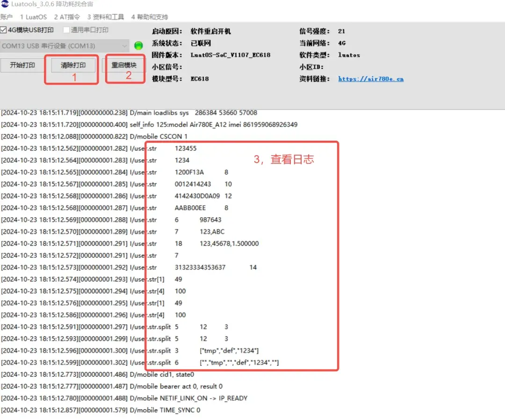Select the log line showing 7 123,ABC
This screenshot has height=420, width=505.
click(113, 232)
